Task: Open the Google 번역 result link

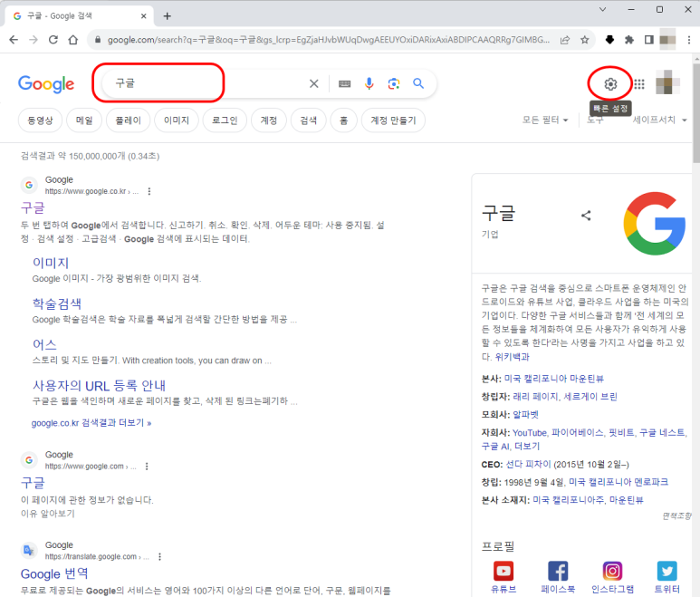Action: tap(54, 573)
